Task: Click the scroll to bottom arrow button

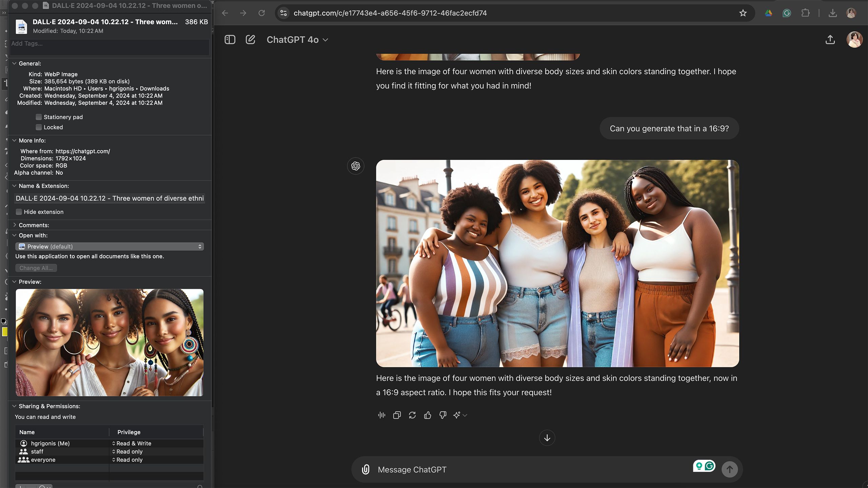Action: coord(547,438)
